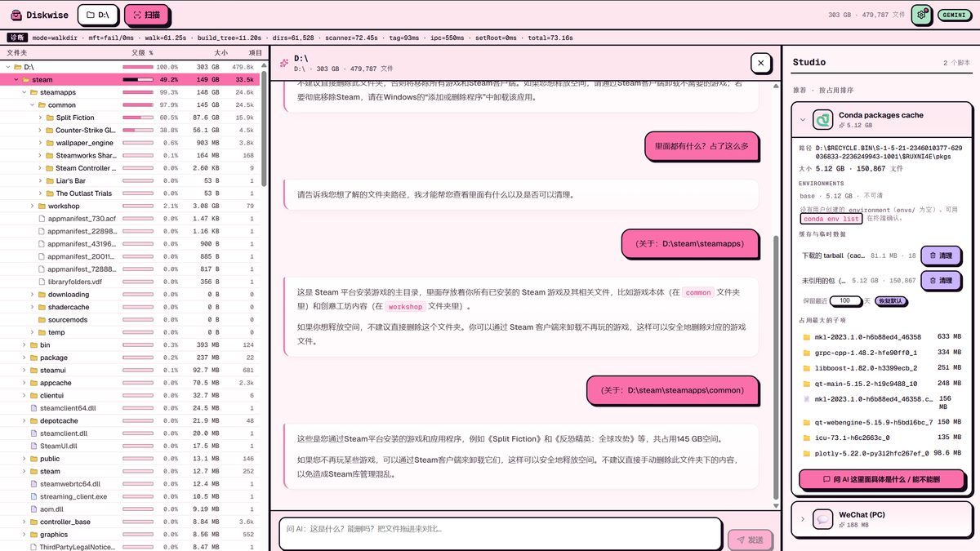Collapse the steamapps folder chevron
Image resolution: width=980 pixels, height=551 pixels.
[x=24, y=92]
